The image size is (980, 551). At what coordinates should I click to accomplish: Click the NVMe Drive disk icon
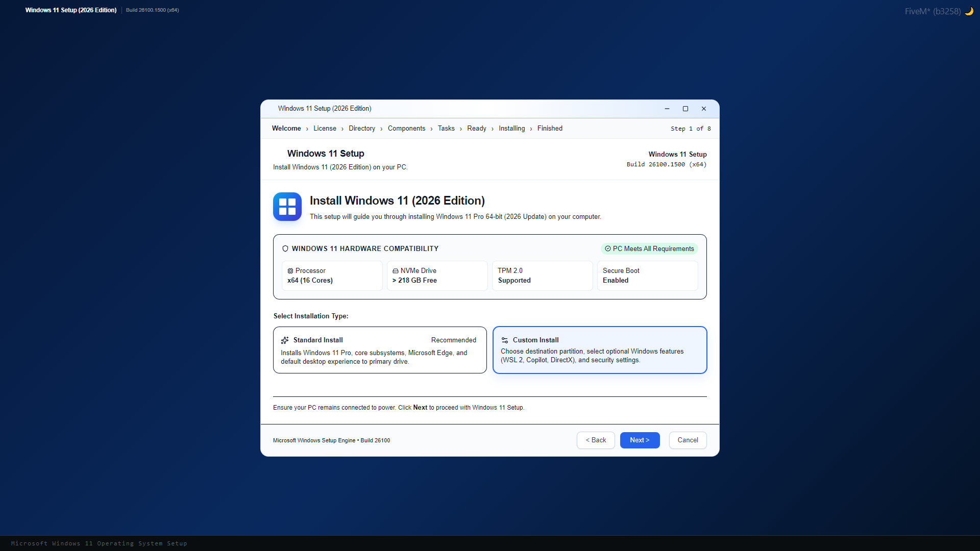(x=396, y=271)
